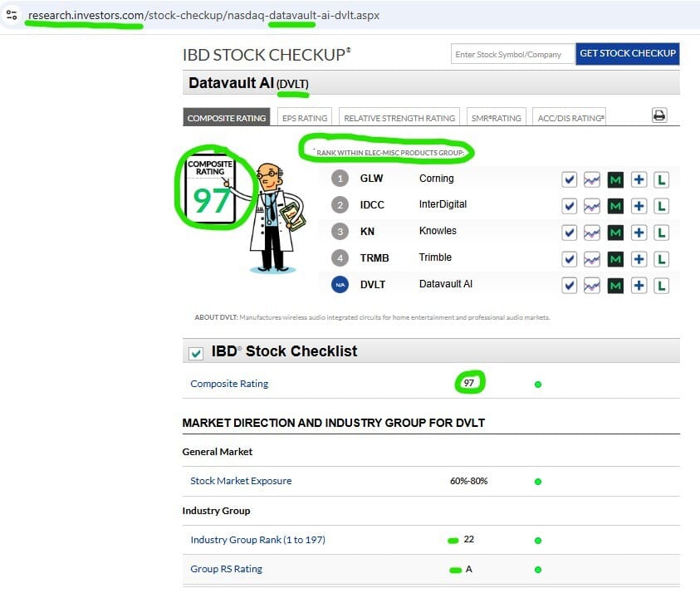This screenshot has width=700, height=593.
Task: Click the green status dot for Stock Market Exposure
Action: 538,482
